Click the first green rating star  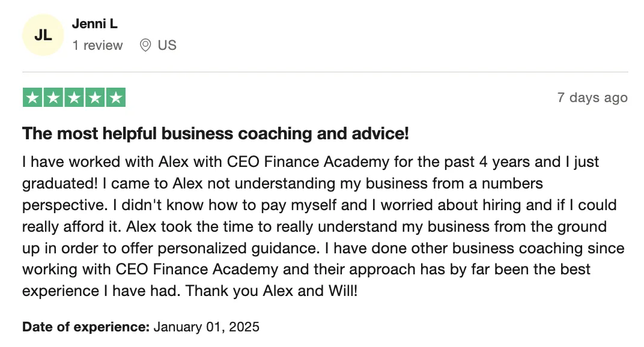pyautogui.click(x=32, y=98)
